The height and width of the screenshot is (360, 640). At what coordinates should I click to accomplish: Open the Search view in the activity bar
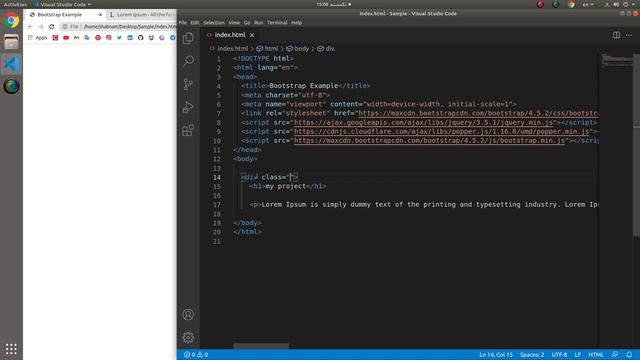point(188,61)
